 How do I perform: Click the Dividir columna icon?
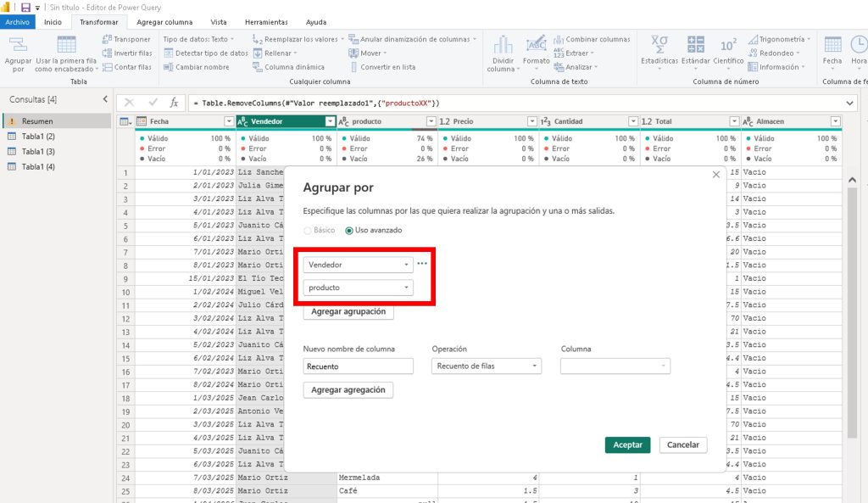(x=503, y=47)
